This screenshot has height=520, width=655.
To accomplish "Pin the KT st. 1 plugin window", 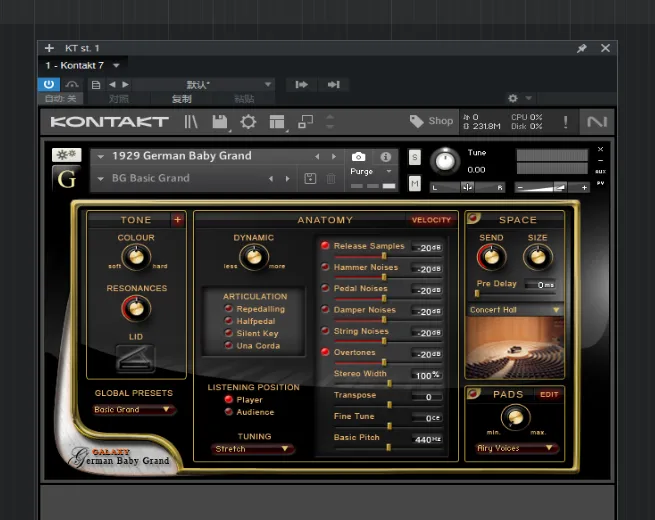I will pos(581,48).
